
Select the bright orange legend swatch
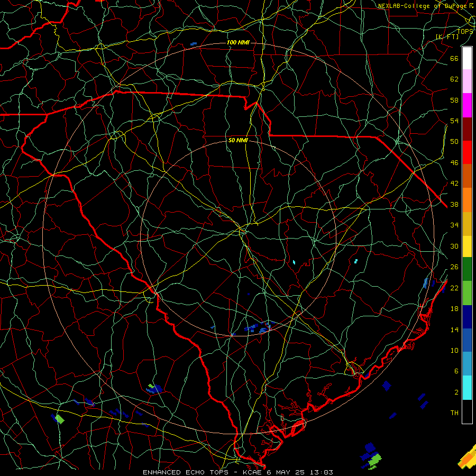[467, 200]
